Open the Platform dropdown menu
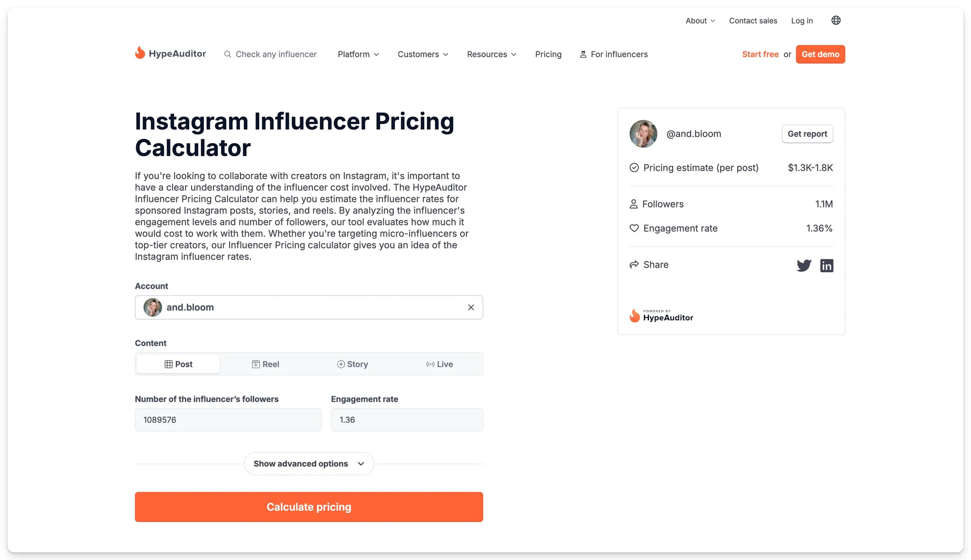971x560 pixels. 358,54
